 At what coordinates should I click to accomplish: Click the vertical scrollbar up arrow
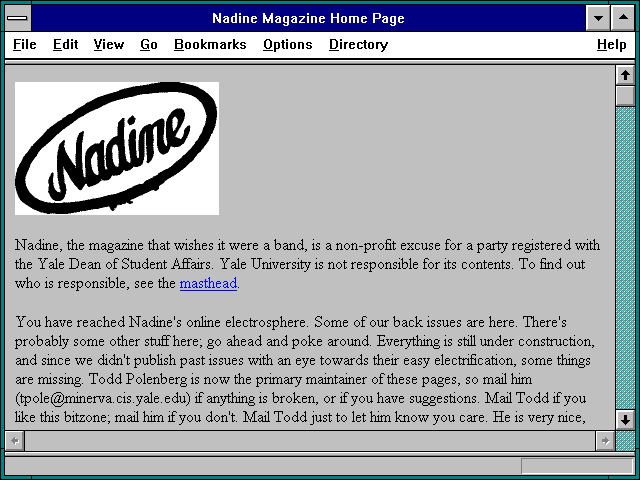[625, 75]
